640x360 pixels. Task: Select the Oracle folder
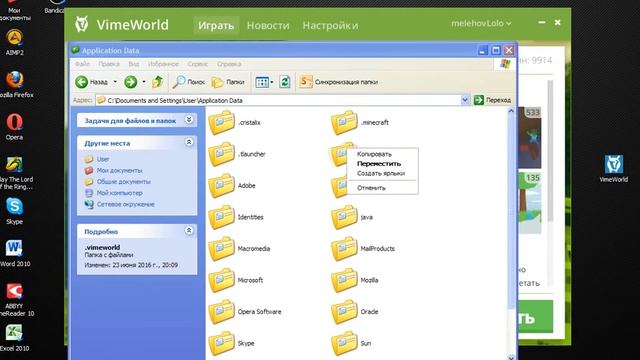355,312
